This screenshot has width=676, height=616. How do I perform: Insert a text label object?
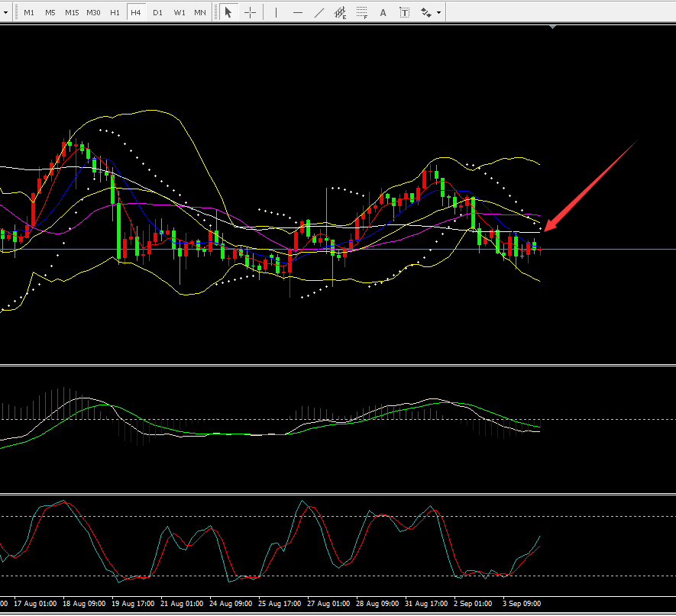pyautogui.click(x=404, y=12)
